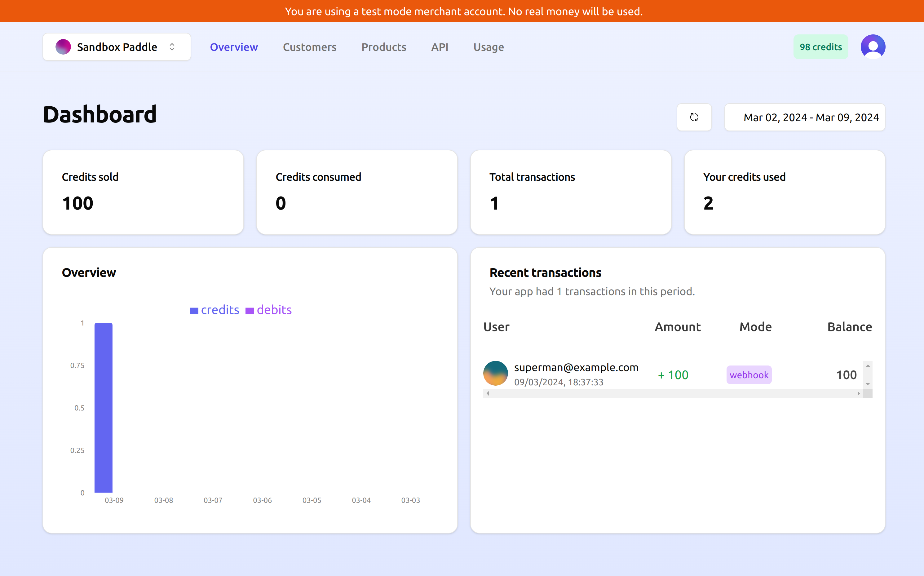
Task: Click the scroll left arrow in transactions table
Action: point(488,393)
